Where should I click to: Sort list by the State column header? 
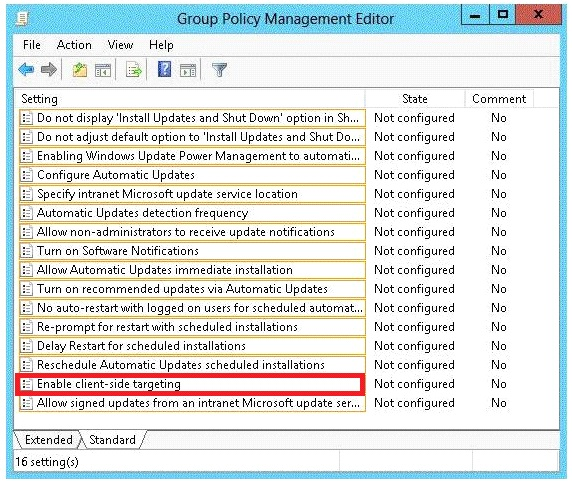click(415, 99)
